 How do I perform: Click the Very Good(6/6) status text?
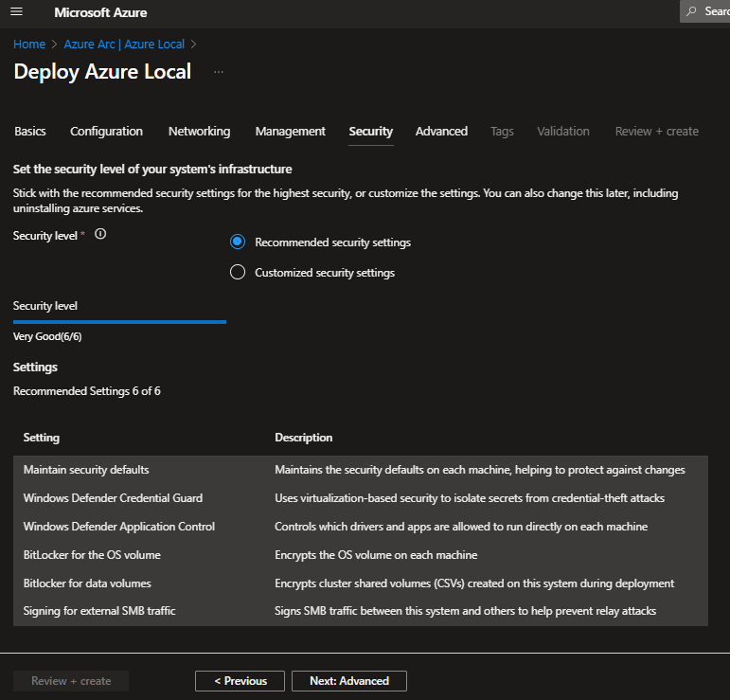pos(47,336)
